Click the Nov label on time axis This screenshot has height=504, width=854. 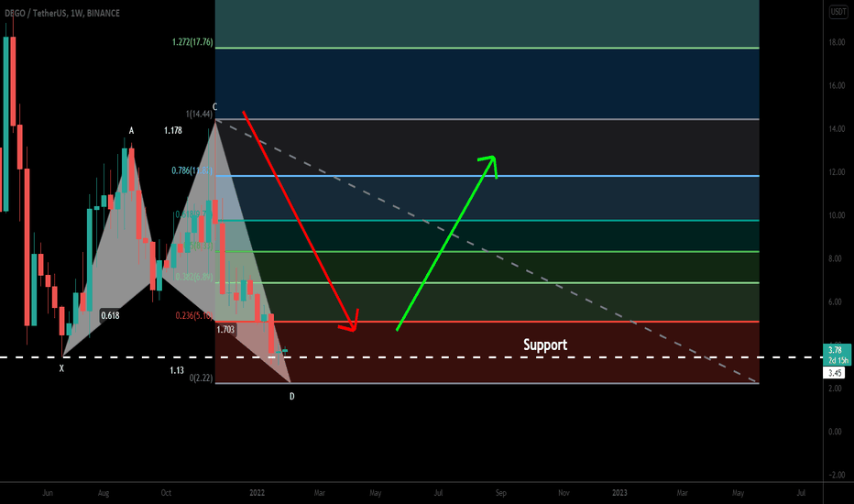coord(564,493)
